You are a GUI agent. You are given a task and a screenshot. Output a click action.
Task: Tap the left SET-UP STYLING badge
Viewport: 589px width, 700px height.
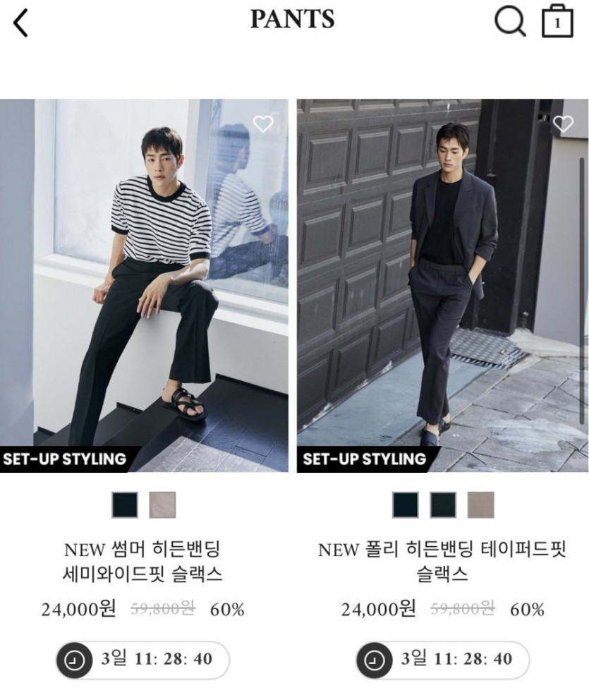click(65, 459)
